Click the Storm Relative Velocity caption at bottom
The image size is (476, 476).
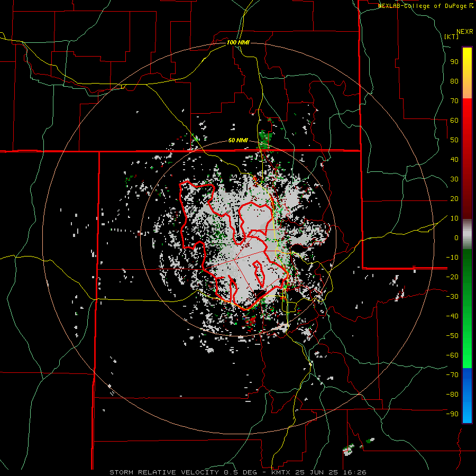(x=237, y=472)
